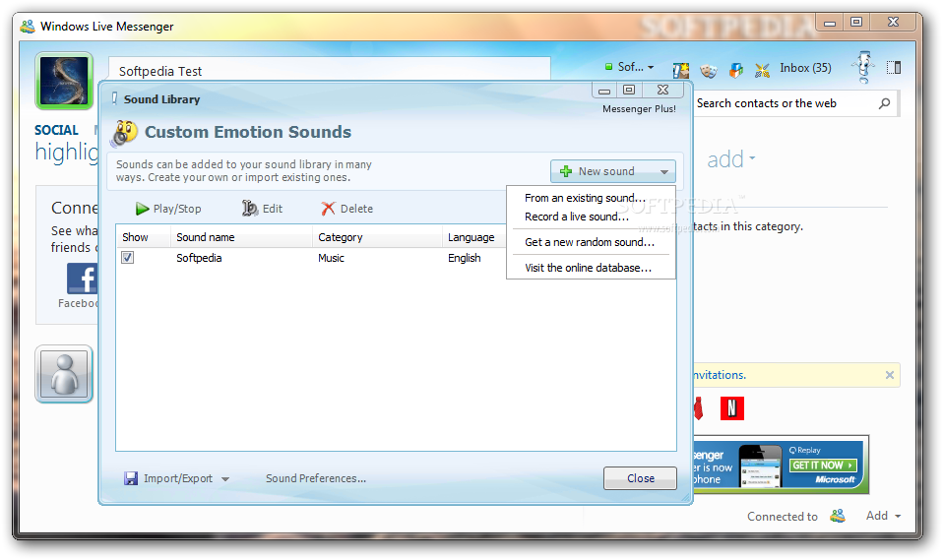Viewport: 943px width, 560px height.
Task: Click the Facebook icon in Messenger
Action: pyautogui.click(x=82, y=279)
